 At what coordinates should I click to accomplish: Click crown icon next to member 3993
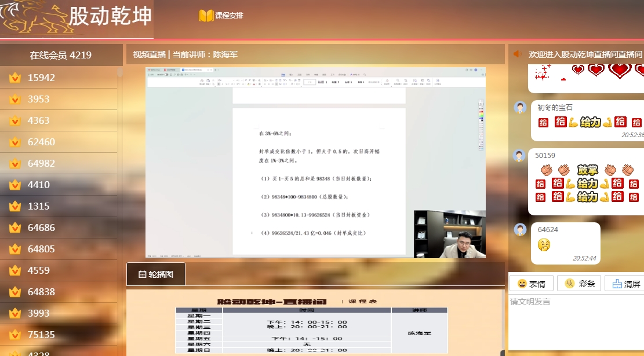click(x=15, y=313)
